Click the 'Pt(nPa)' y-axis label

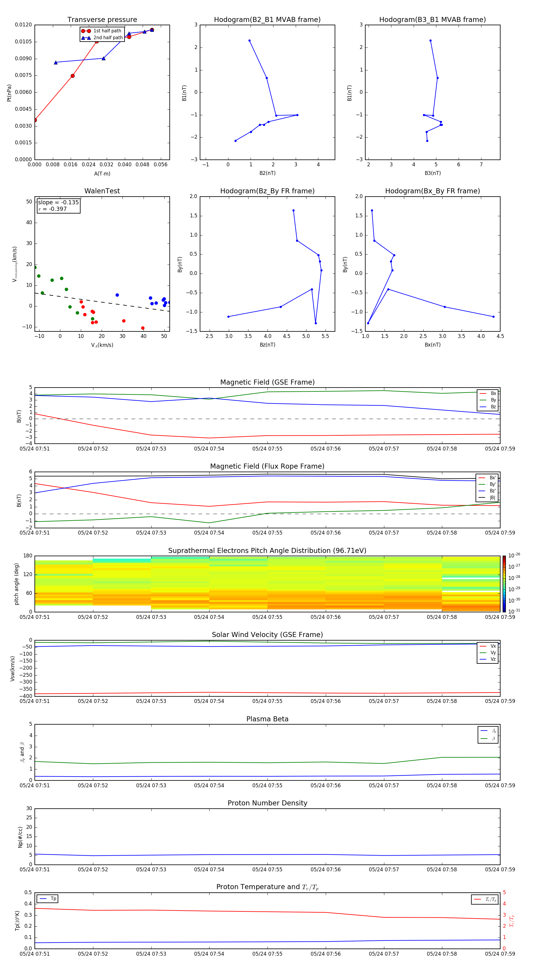tap(9, 93)
